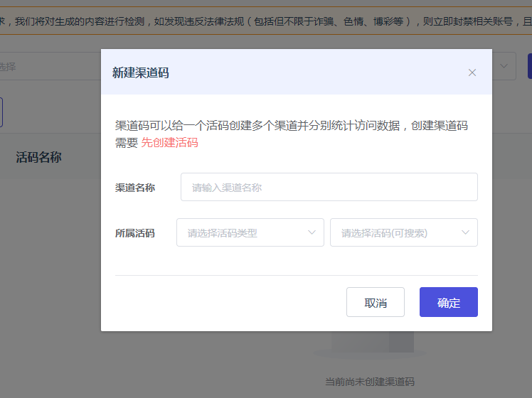Click the 渠道码 description paragraph
The height and width of the screenshot is (398, 532).
(x=292, y=134)
